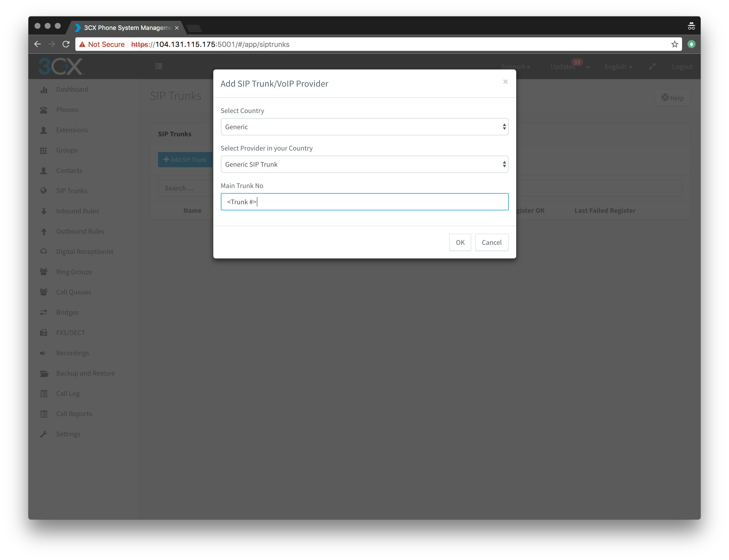729x560 pixels.
Task: Click the Name column header
Action: pyautogui.click(x=192, y=211)
